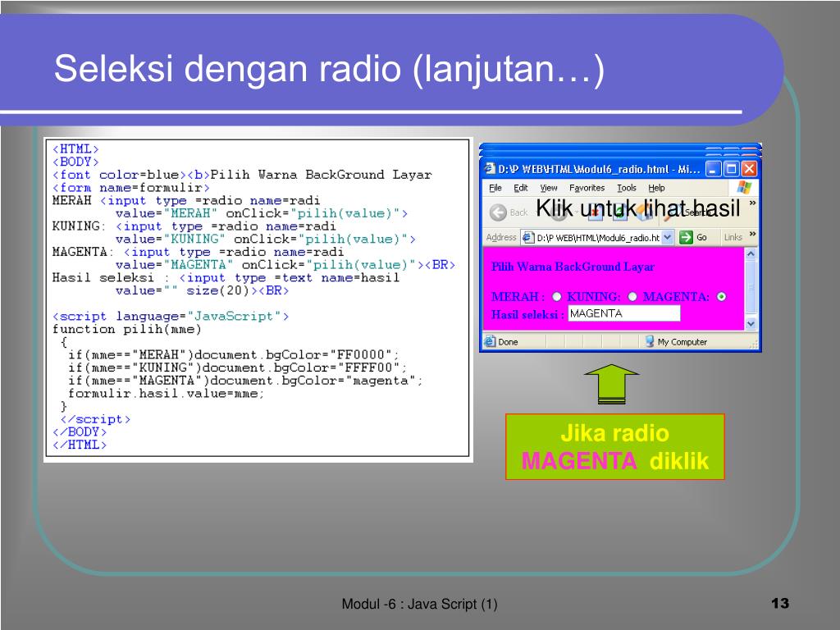The width and height of the screenshot is (840, 630).
Task: Expand the toolbar overflow chevron beside Search
Action: [752, 203]
